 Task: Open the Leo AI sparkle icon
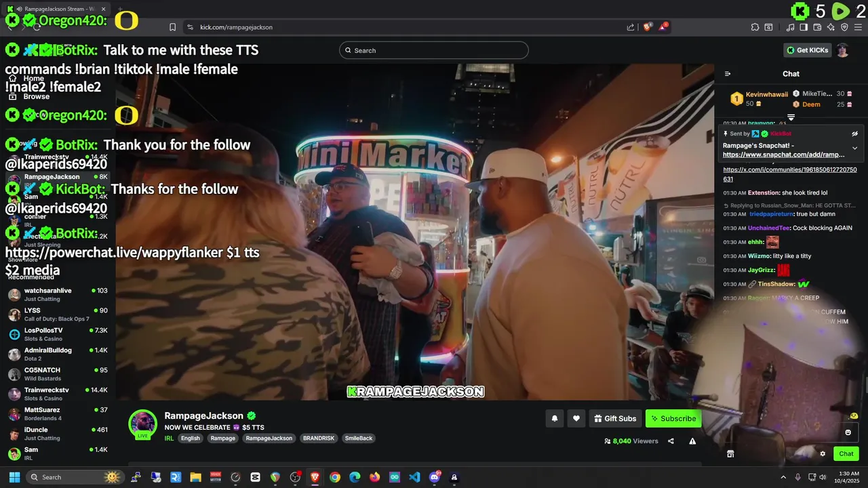(831, 27)
